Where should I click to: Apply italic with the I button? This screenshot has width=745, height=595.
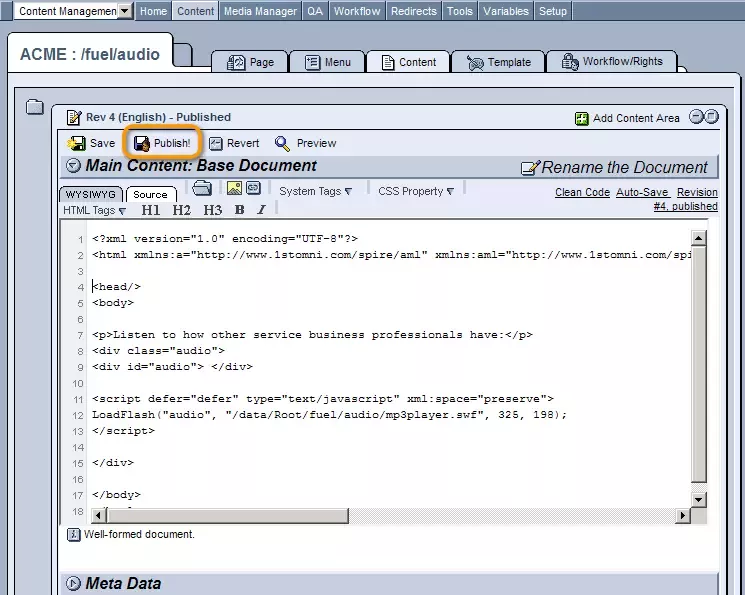(x=261, y=210)
